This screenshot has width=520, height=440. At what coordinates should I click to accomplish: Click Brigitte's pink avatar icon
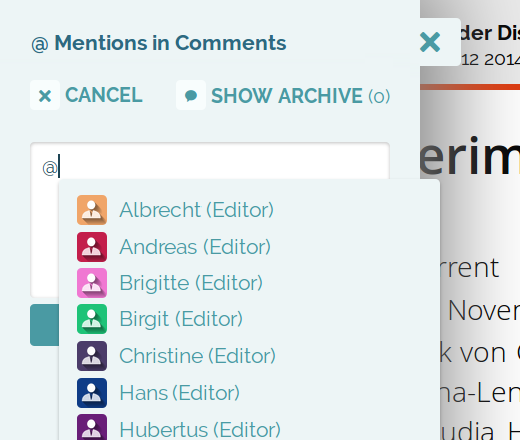tap(92, 283)
